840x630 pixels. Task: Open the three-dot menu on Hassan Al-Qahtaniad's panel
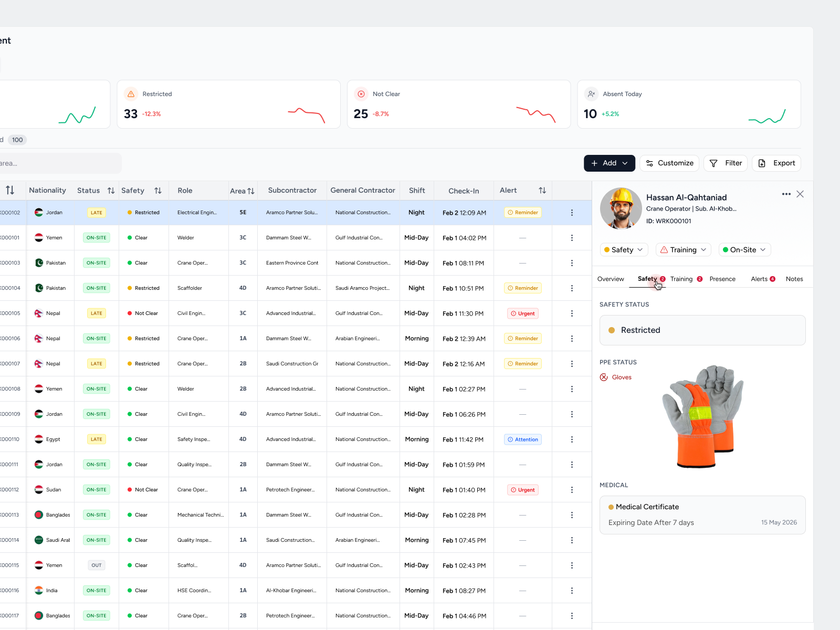[786, 194]
